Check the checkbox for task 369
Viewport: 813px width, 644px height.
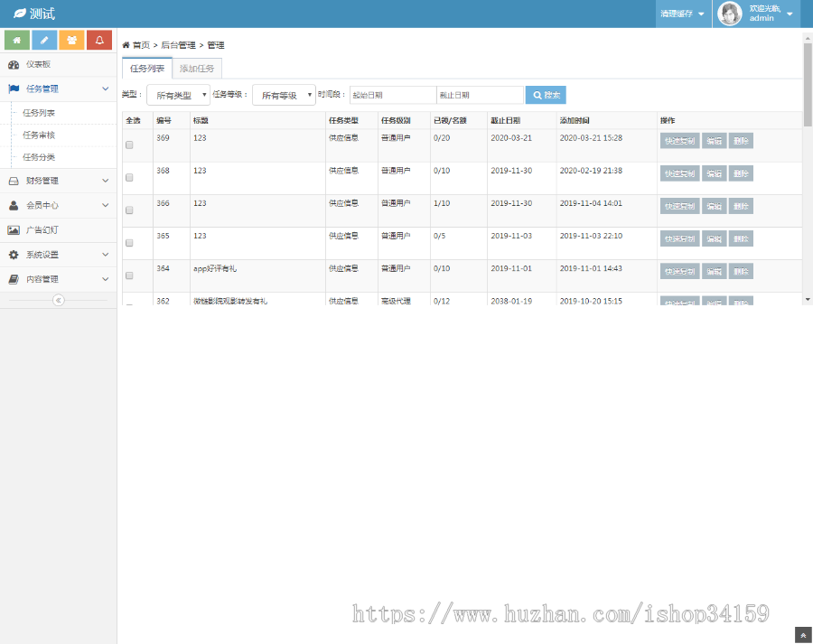[x=129, y=145]
